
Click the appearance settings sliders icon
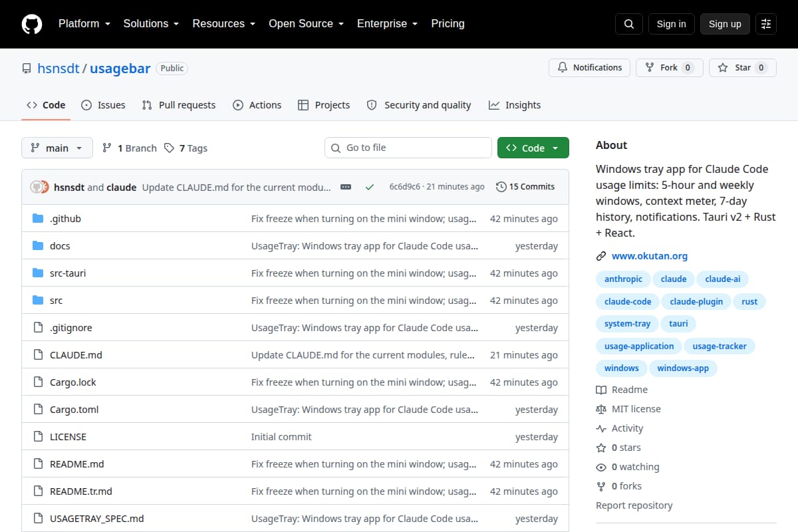pyautogui.click(x=766, y=24)
